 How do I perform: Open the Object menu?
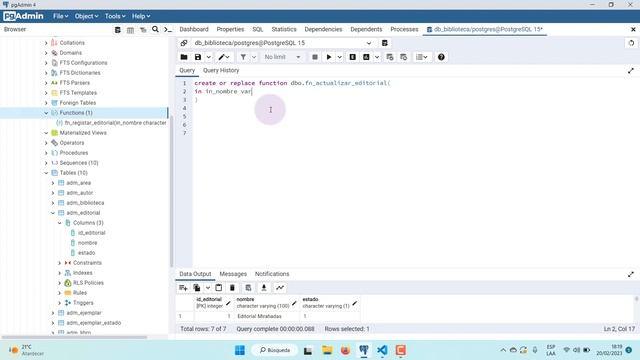pyautogui.click(x=86, y=16)
